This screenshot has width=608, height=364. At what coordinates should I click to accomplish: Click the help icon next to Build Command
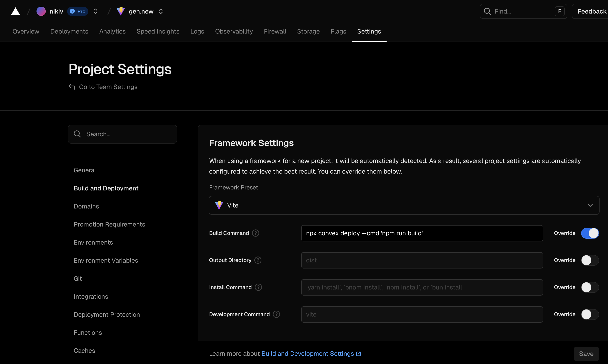[x=256, y=233]
